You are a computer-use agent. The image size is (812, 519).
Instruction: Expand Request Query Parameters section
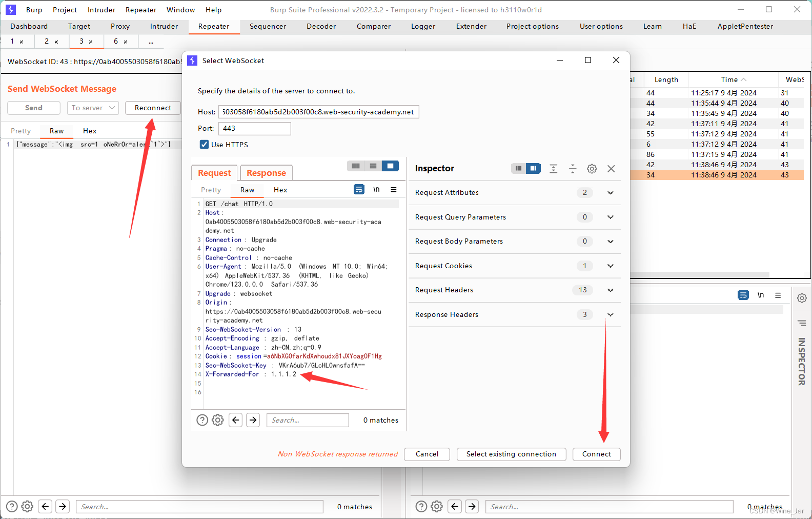pyautogui.click(x=611, y=217)
